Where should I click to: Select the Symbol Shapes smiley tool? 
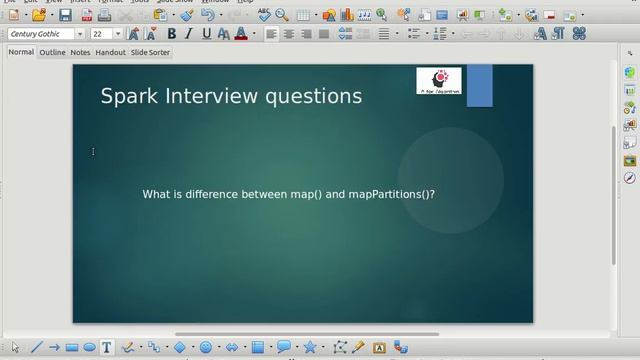pyautogui.click(x=206, y=347)
